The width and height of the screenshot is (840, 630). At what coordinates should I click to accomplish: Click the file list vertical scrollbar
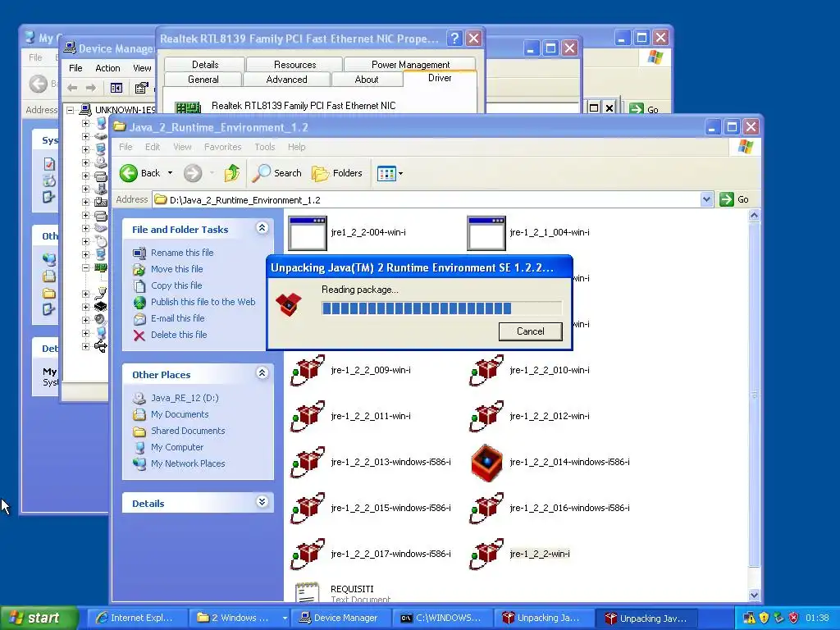click(754, 395)
